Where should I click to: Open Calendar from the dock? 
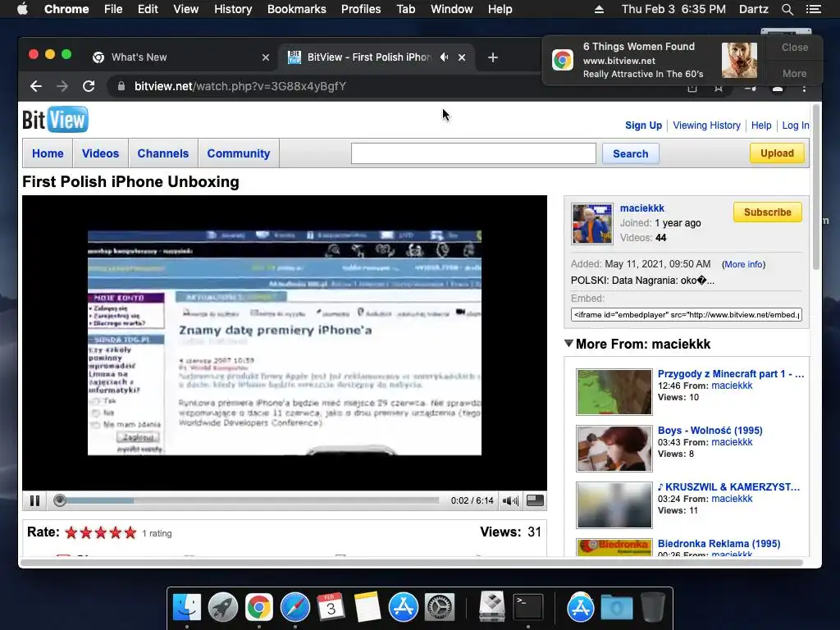click(331, 608)
